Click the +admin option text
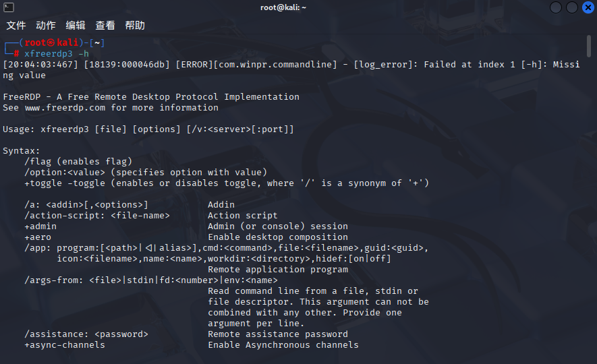The height and width of the screenshot is (364, 597). (40, 226)
